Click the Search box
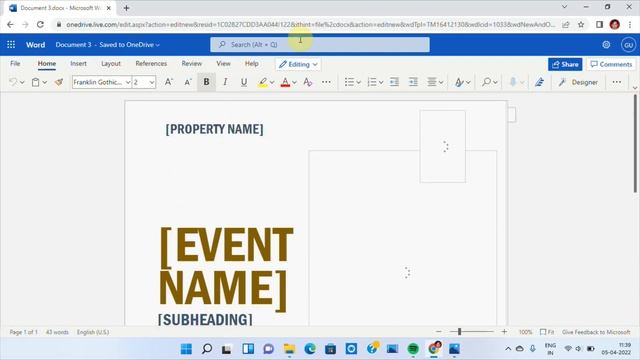This screenshot has width=640, height=360. tap(320, 44)
